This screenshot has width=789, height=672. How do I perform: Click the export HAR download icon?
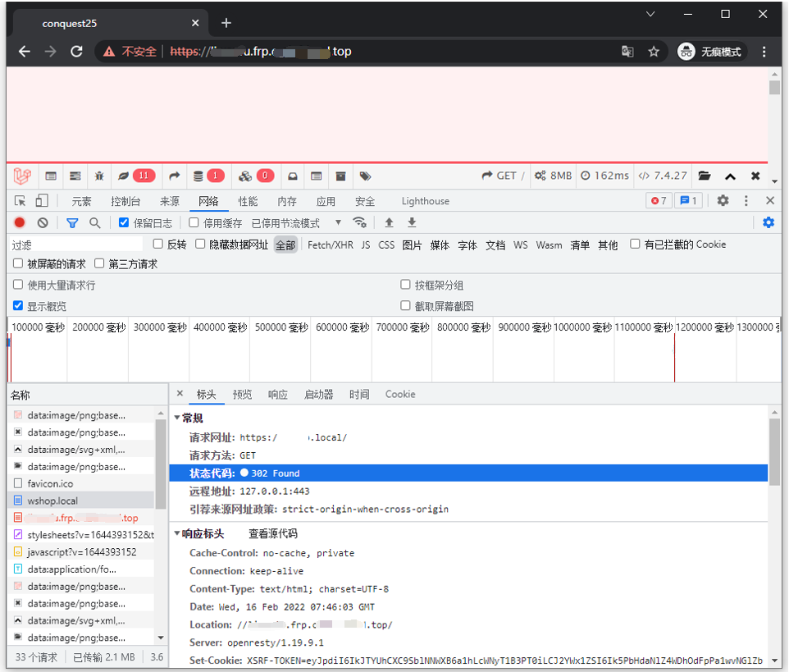click(412, 222)
